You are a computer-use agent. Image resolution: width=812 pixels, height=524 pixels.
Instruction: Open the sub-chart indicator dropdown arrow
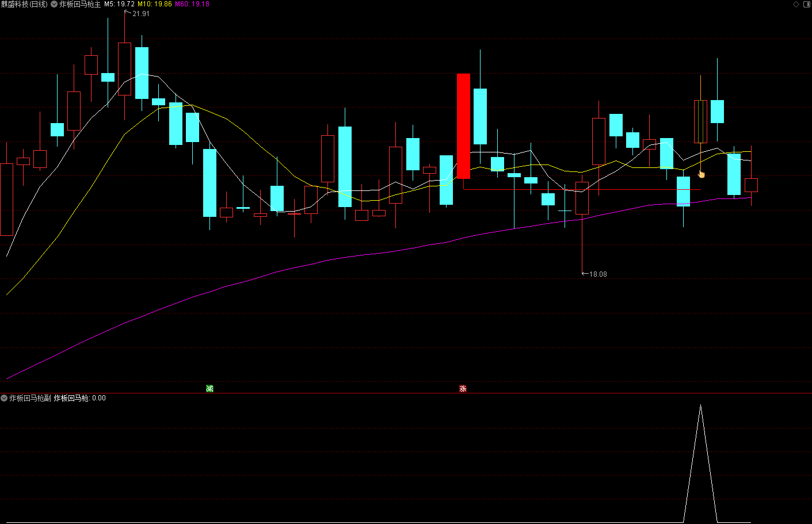4,398
